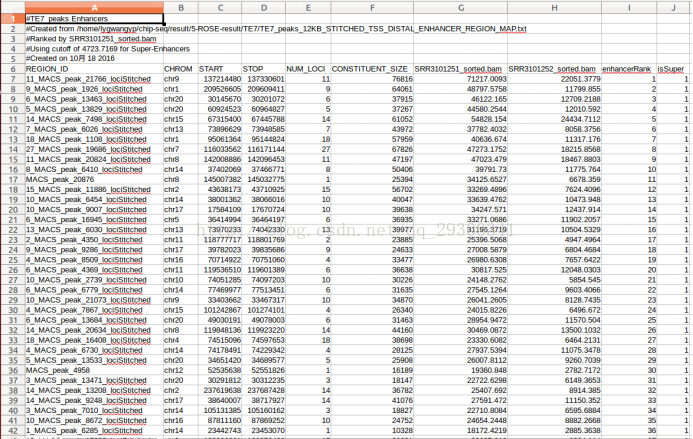Click chr12 cell in row 36
The image size is (693, 439).
click(x=181, y=370)
